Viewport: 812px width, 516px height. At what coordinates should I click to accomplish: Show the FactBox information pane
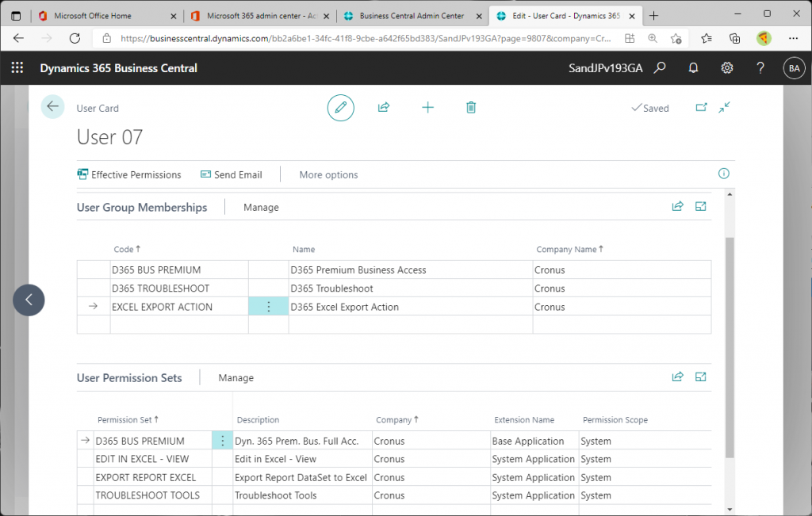[x=723, y=174]
